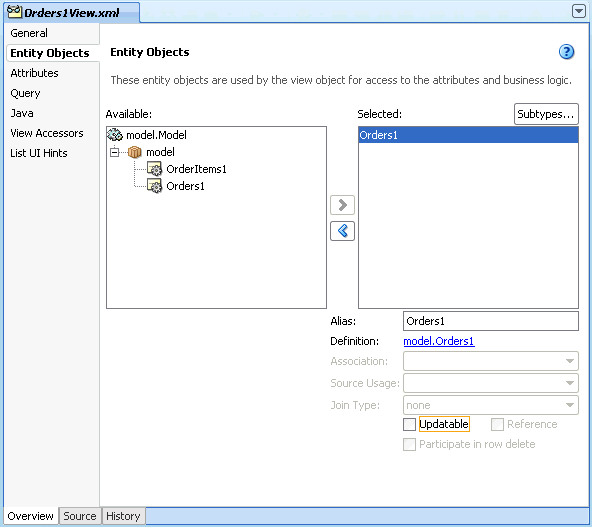Toggle the Reference checkbox
Viewport: 592px width, 527px height.
point(497,424)
